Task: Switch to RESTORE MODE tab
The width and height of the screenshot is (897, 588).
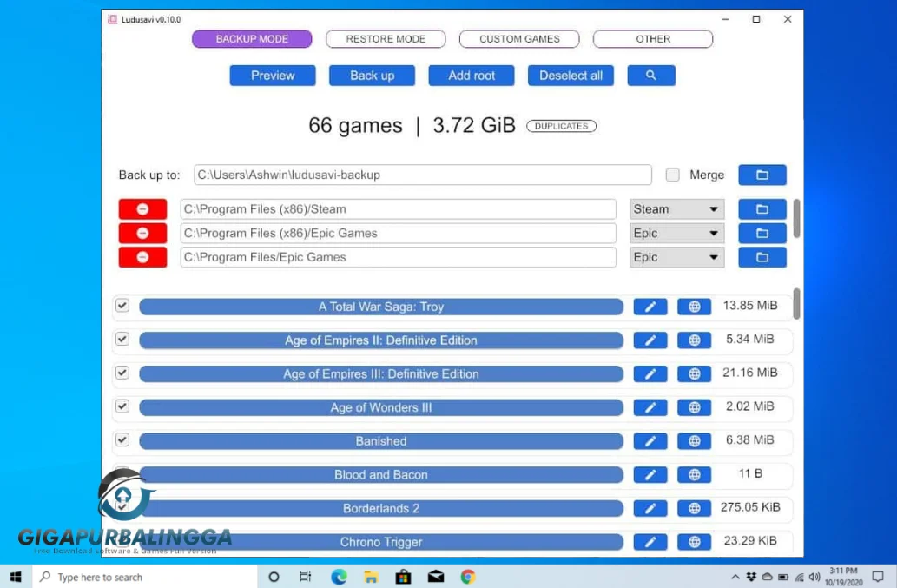Action: [x=386, y=39]
